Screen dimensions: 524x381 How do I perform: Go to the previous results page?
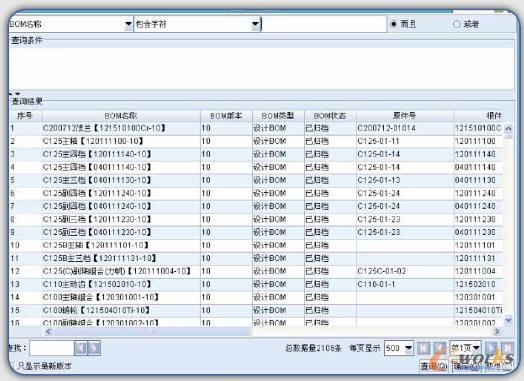[439, 348]
